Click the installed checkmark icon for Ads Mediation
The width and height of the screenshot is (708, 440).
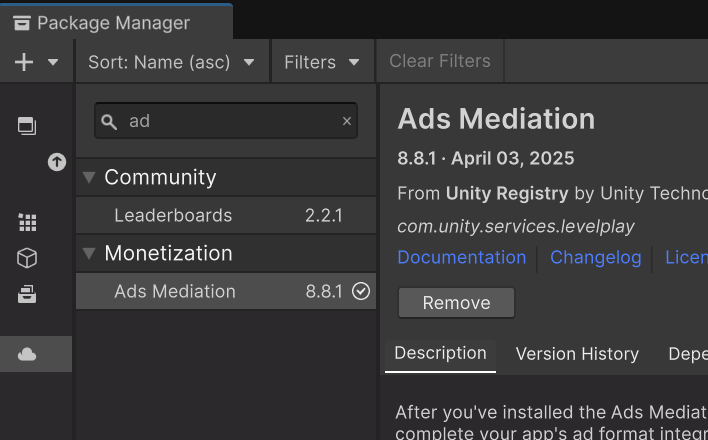[x=361, y=291]
